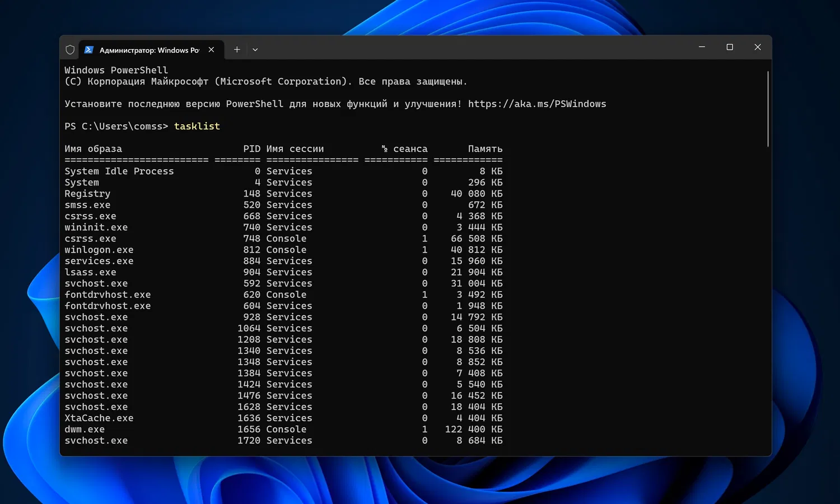This screenshot has height=504, width=840.
Task: Click the PID value "1064"
Action: (x=249, y=328)
